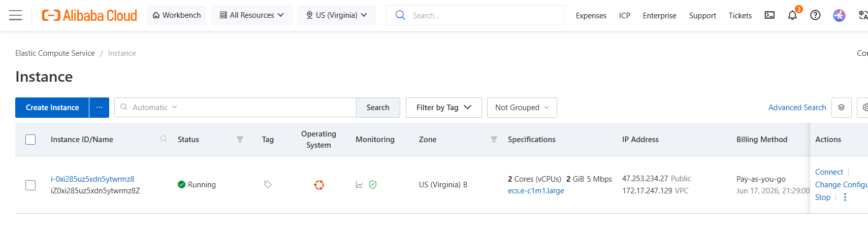Viewport: 868px width, 236px height.
Task: Open the Advanced Search link
Action: [x=797, y=108]
